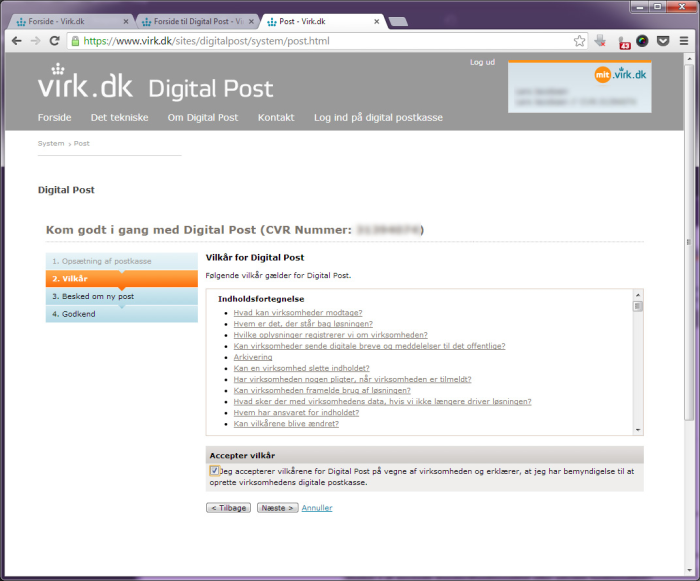Open 'Hvad kan virksomheder modtage?' link
The height and width of the screenshot is (581, 700).
pyautogui.click(x=298, y=313)
